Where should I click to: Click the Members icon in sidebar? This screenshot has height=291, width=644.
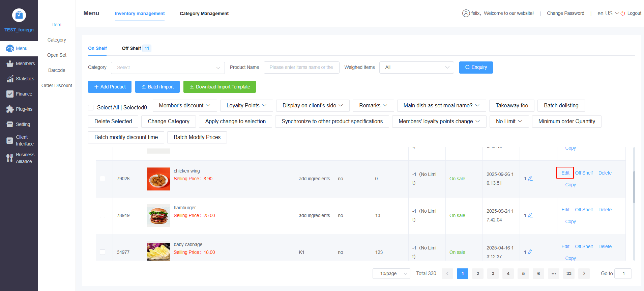(10, 64)
